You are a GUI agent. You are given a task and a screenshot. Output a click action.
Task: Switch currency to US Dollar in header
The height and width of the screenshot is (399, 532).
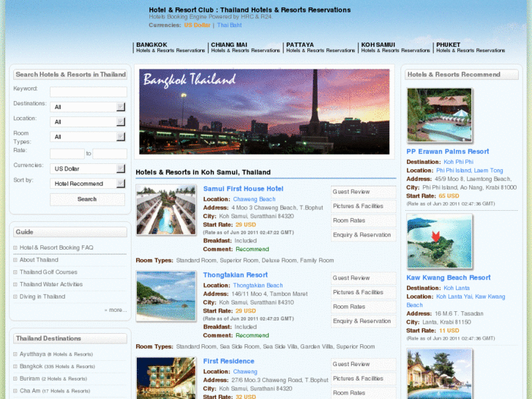(197, 25)
